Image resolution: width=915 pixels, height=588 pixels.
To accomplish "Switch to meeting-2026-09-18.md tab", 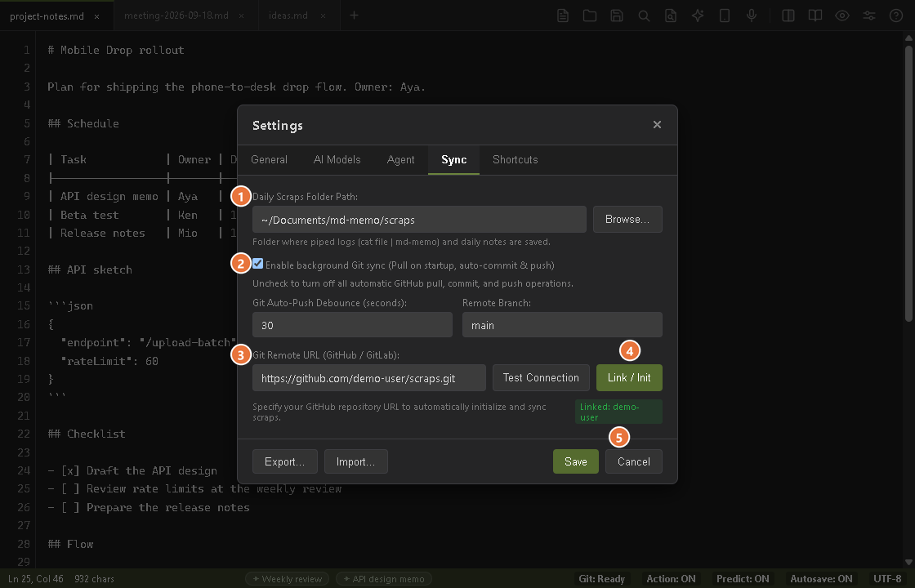I will click(176, 16).
